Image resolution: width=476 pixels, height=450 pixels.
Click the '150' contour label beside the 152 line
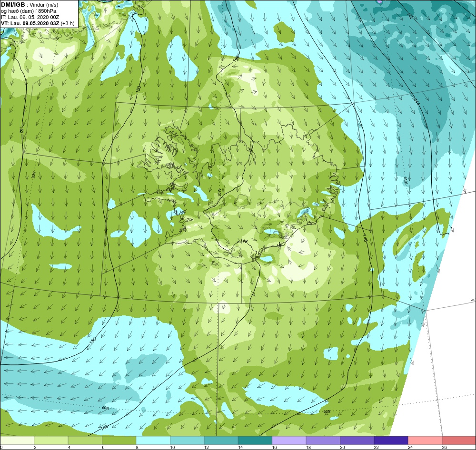click(x=139, y=89)
